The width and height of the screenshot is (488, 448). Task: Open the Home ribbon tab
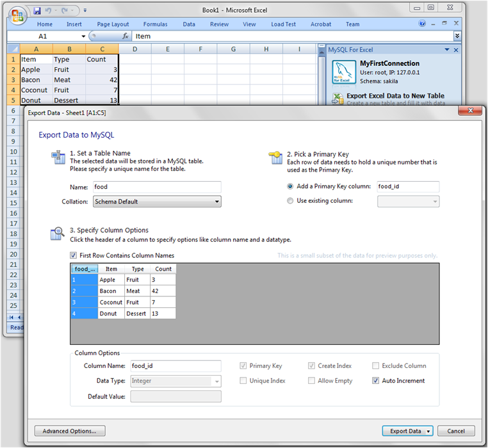click(45, 24)
